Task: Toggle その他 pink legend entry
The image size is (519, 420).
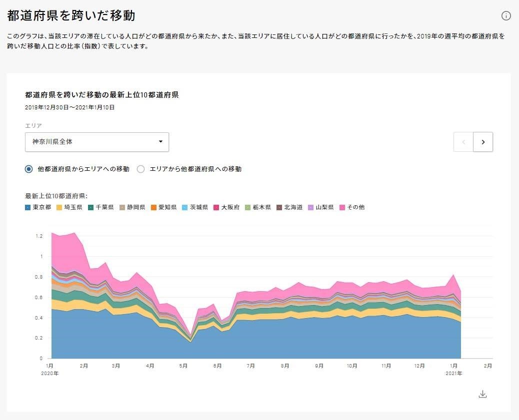Action: point(352,207)
